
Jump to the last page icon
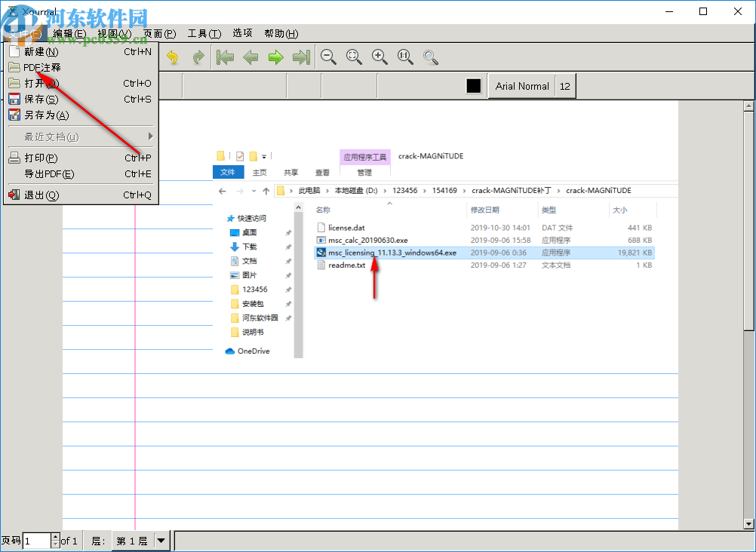click(x=301, y=57)
